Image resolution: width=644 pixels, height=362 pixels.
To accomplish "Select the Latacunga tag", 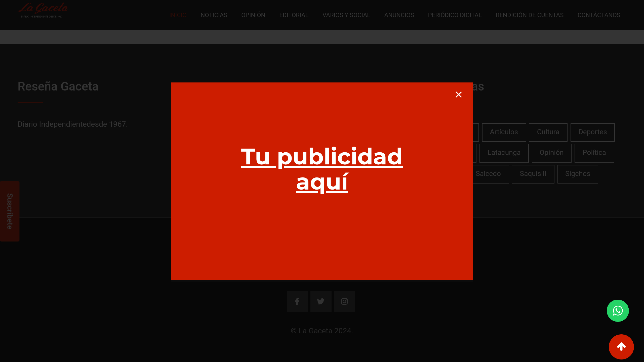I will click(504, 153).
